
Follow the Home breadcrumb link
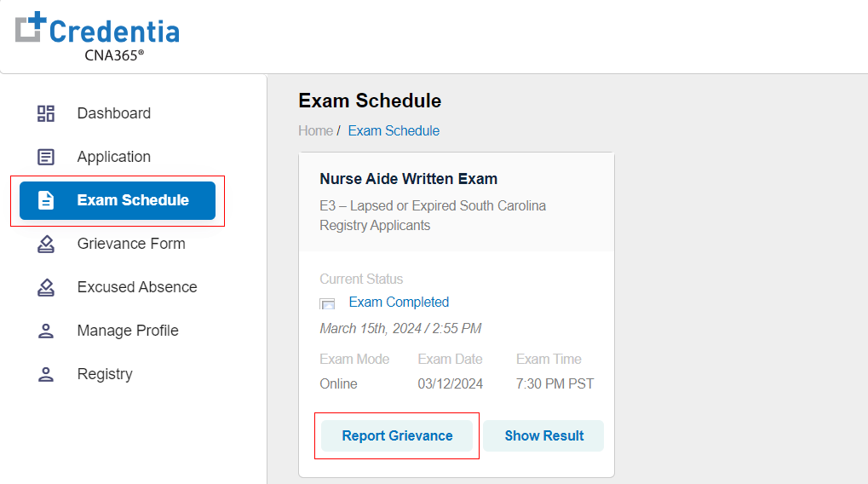[x=315, y=130]
